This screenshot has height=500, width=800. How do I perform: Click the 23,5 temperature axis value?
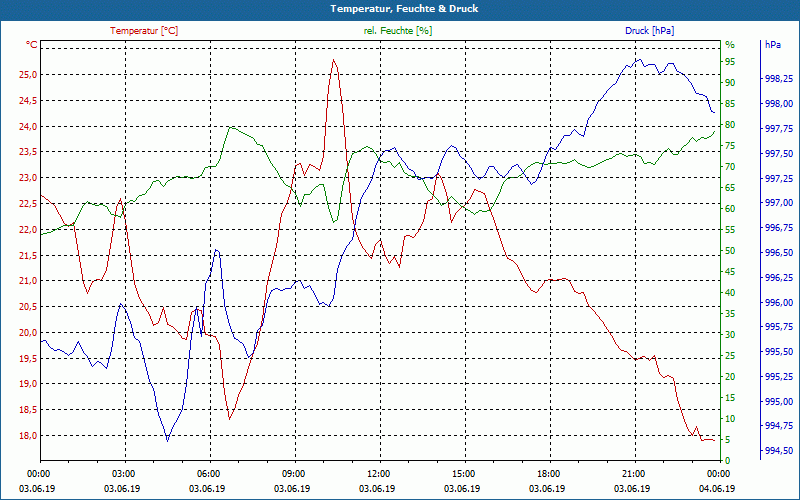pos(28,152)
